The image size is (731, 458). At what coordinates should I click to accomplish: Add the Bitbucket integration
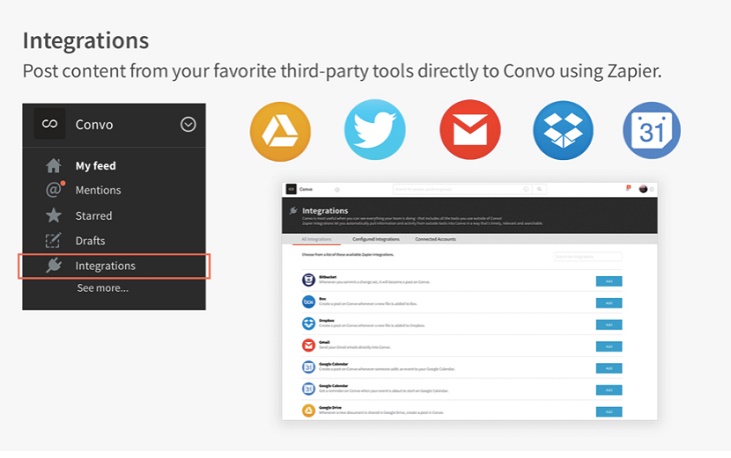pyautogui.click(x=608, y=281)
